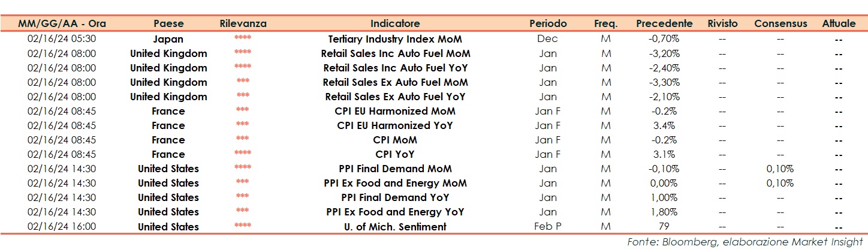Select the Indicatore column header
The width and height of the screenshot is (868, 249).
395,24
